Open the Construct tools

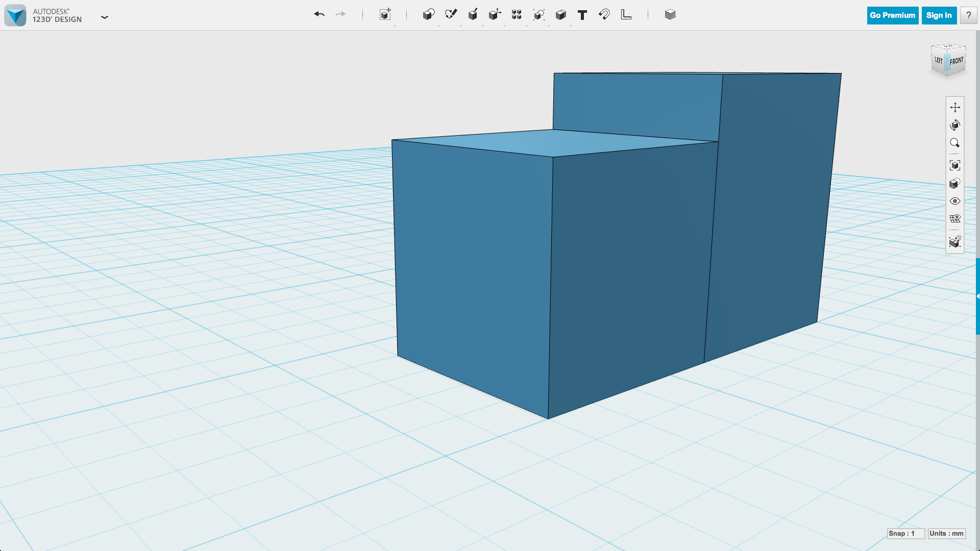[x=473, y=14]
